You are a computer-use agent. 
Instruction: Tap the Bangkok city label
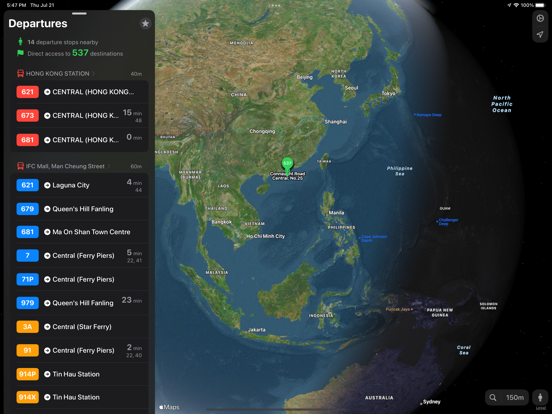tap(222, 222)
